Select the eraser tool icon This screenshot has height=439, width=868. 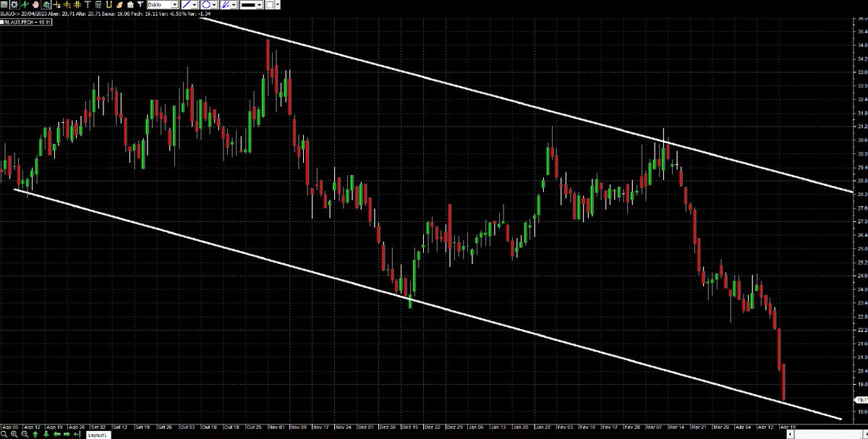pos(119,4)
